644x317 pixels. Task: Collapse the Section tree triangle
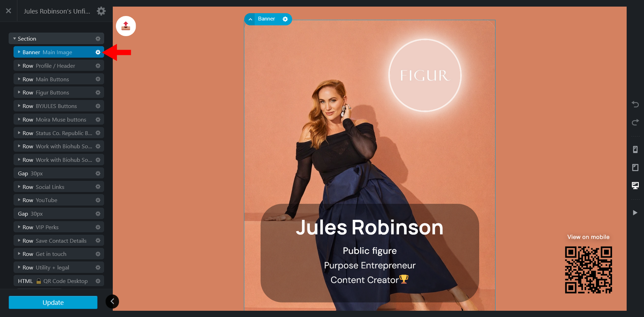point(15,39)
